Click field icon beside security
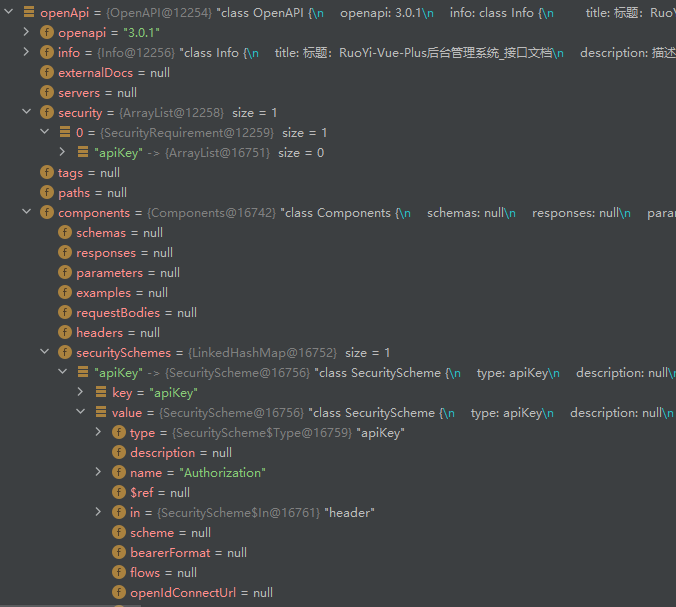This screenshot has height=607, width=676. pyautogui.click(x=47, y=113)
